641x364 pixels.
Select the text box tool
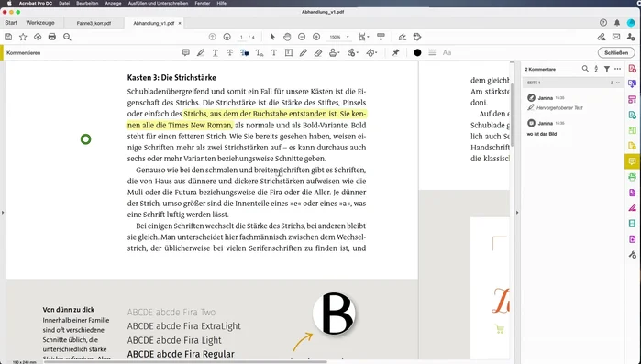click(289, 52)
